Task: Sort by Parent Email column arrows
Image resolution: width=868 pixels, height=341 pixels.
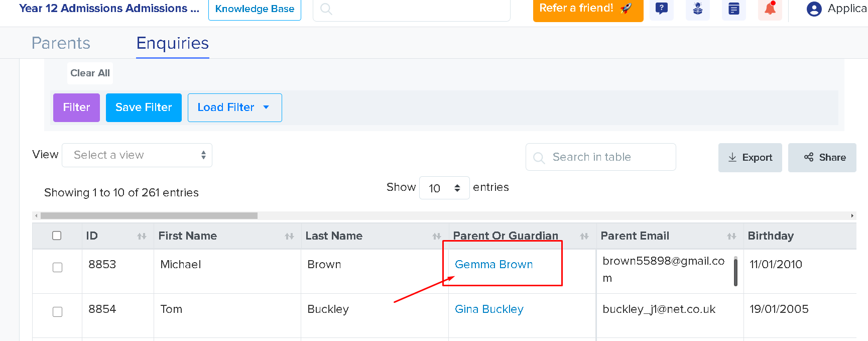Action: [731, 236]
